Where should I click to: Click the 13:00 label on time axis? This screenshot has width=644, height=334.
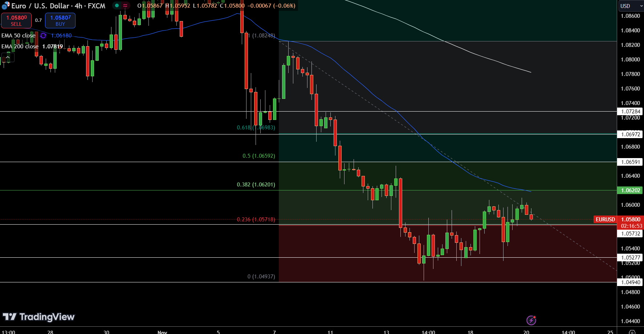(x=8, y=332)
